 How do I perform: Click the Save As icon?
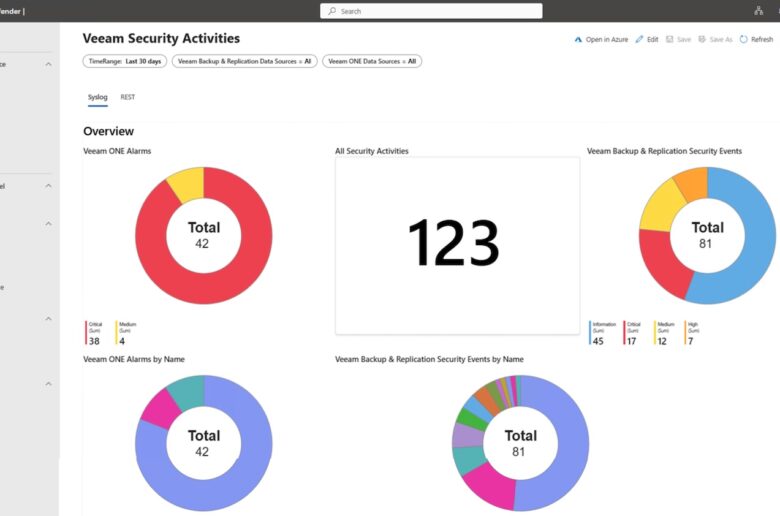click(702, 39)
